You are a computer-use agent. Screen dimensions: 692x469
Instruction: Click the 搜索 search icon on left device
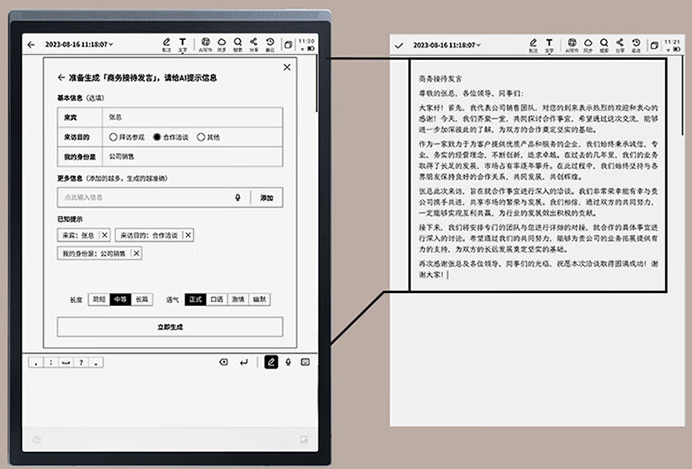pyautogui.click(x=238, y=44)
